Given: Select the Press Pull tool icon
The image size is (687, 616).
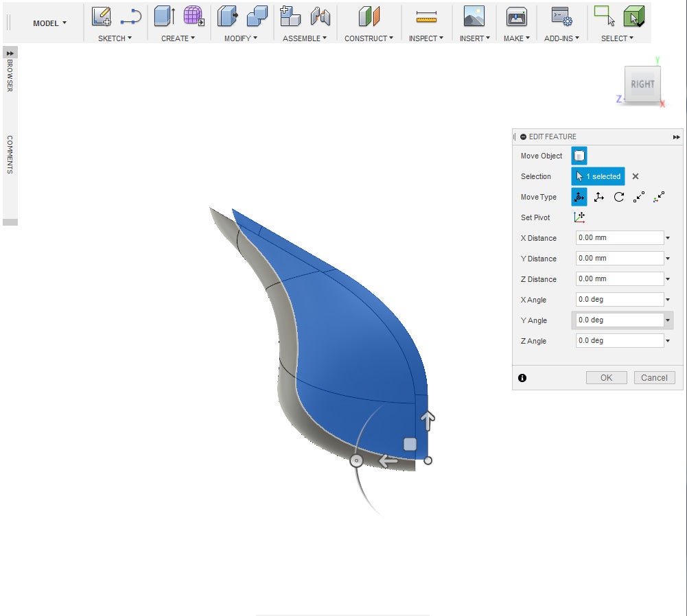Looking at the screenshot, I should (227, 16).
